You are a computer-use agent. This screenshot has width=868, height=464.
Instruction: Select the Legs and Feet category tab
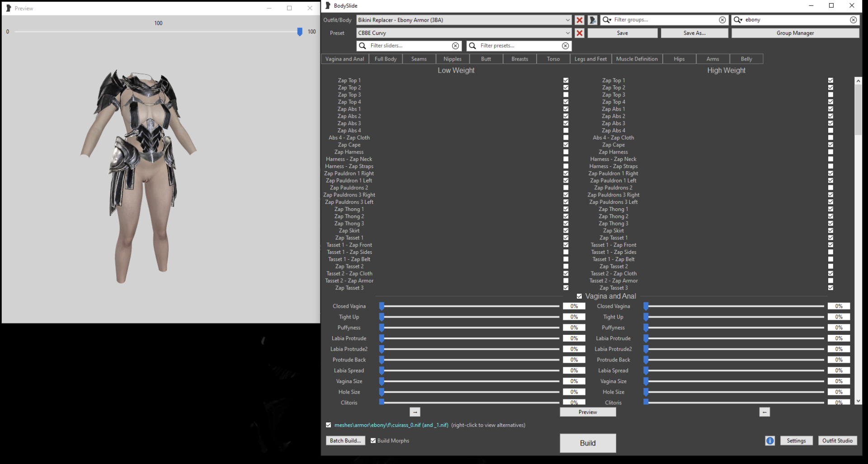[x=590, y=59]
